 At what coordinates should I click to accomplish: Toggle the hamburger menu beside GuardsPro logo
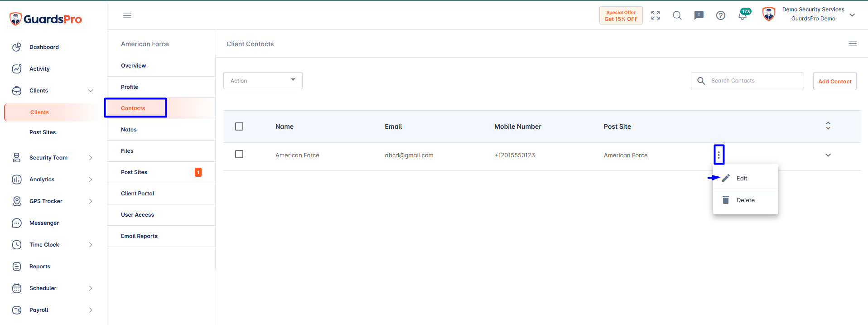point(127,15)
